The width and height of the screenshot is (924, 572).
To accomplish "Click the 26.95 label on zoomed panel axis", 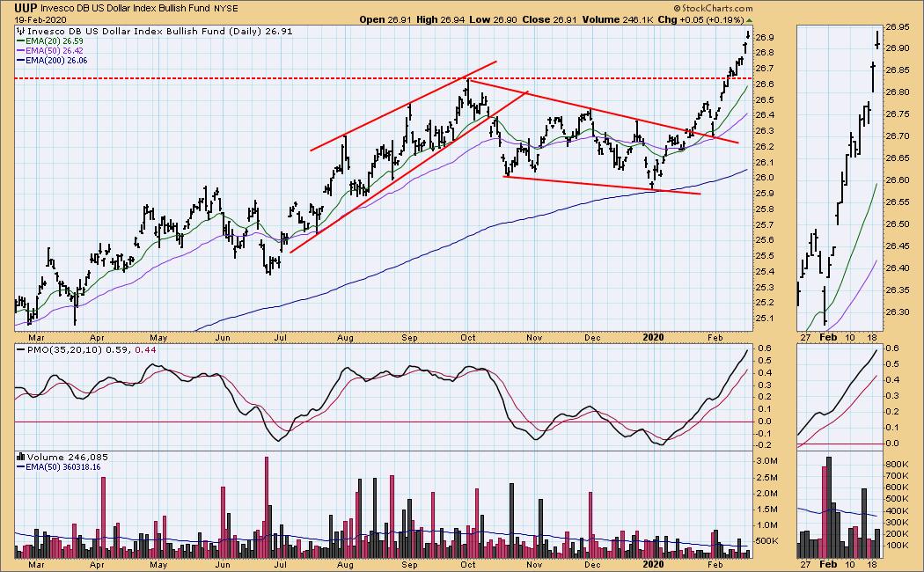I will point(897,27).
